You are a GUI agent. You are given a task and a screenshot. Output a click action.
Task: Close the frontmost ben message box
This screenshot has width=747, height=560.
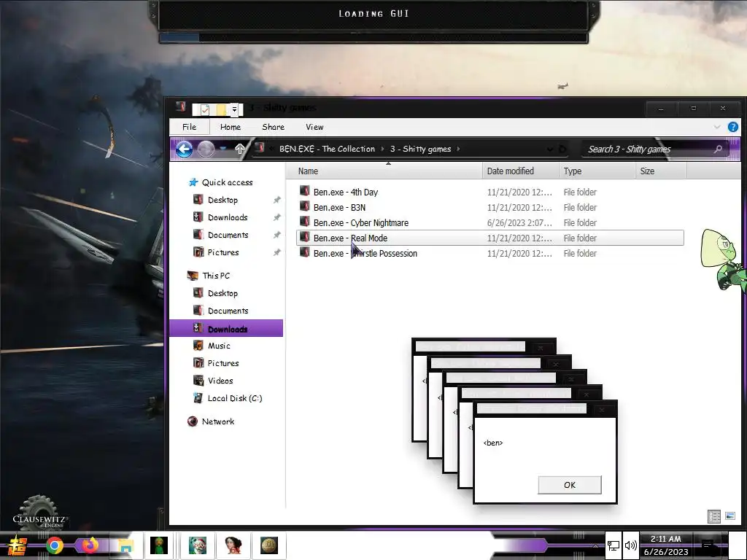click(602, 410)
